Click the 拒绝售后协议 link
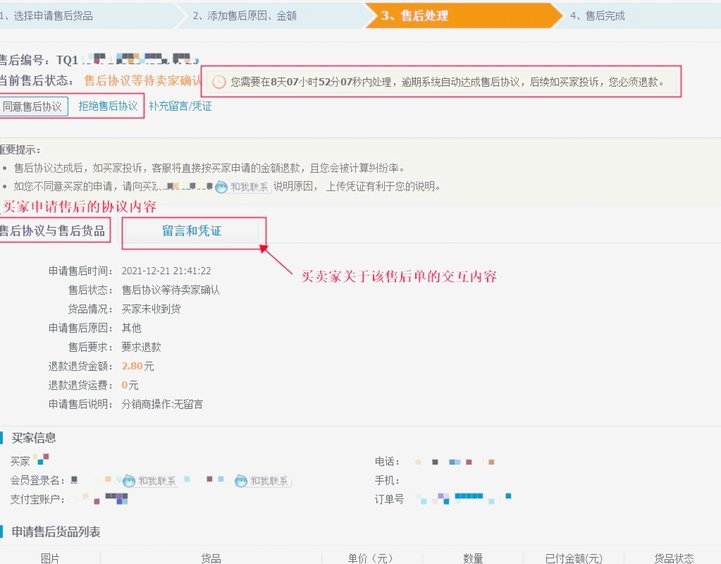 pos(108,106)
